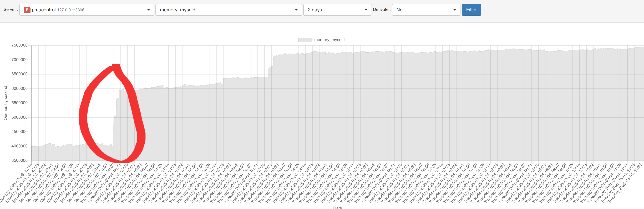Click the 7000000 y-axis tick label
Image resolution: width=644 pixels, height=209 pixels.
pyautogui.click(x=19, y=59)
